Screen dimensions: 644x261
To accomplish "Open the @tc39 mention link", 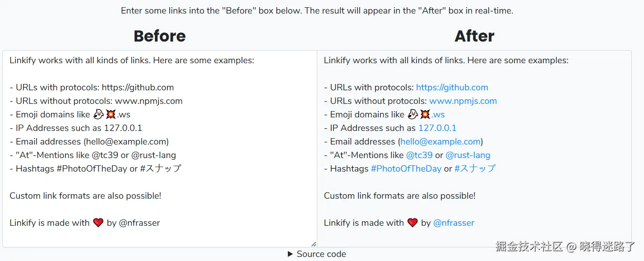I will 419,155.
